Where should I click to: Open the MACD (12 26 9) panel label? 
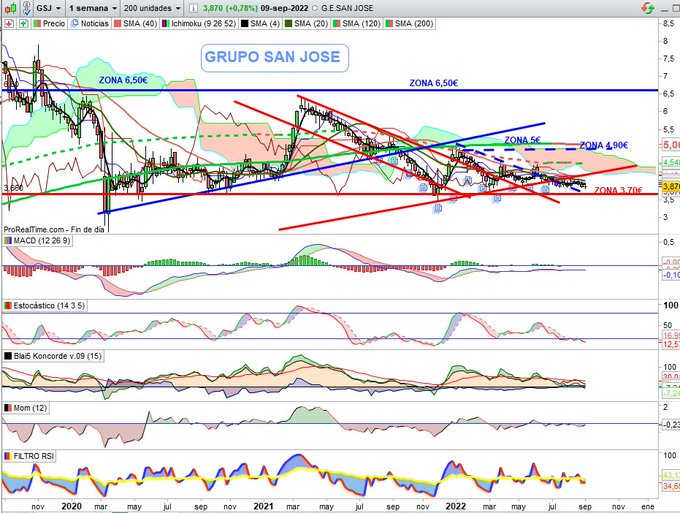38,241
